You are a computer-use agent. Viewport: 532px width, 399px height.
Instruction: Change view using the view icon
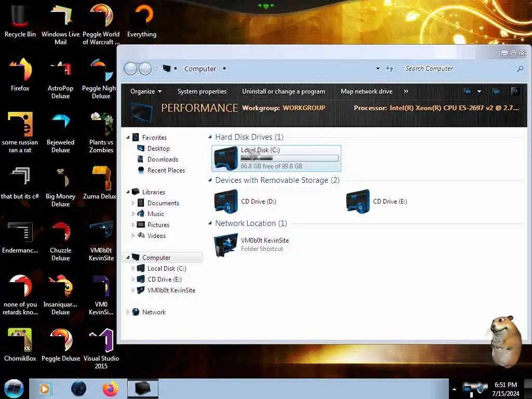(468, 91)
